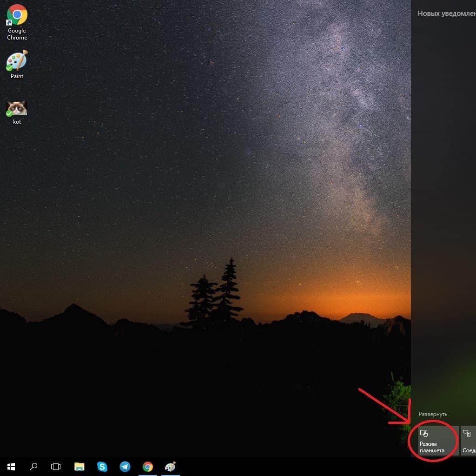
Task: Select the Paint desktop icon
Action: tap(17, 65)
